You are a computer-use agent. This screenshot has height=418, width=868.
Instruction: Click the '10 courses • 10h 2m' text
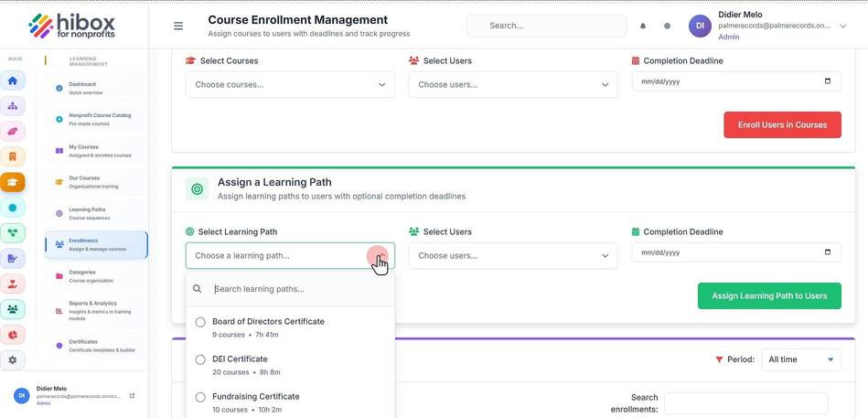pyautogui.click(x=247, y=411)
